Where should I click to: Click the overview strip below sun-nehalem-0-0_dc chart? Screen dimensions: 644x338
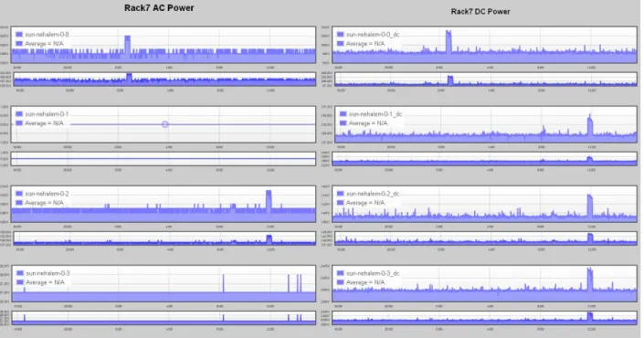coord(486,79)
